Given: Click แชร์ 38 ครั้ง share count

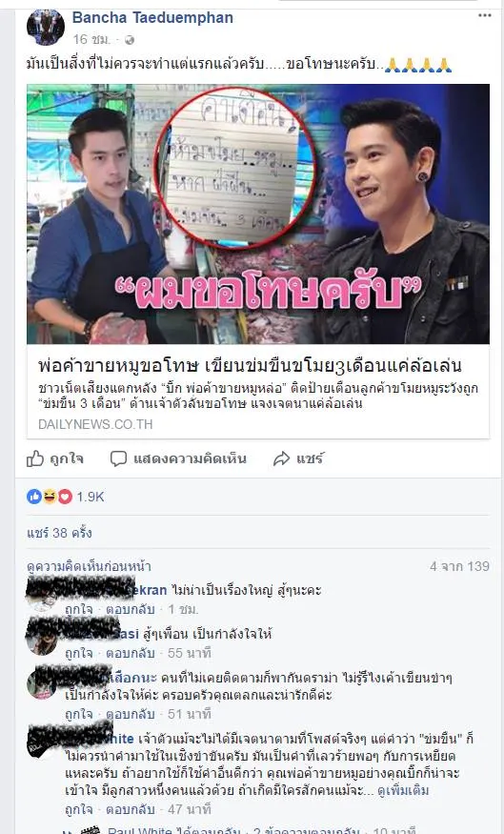Looking at the screenshot, I should 59,533.
